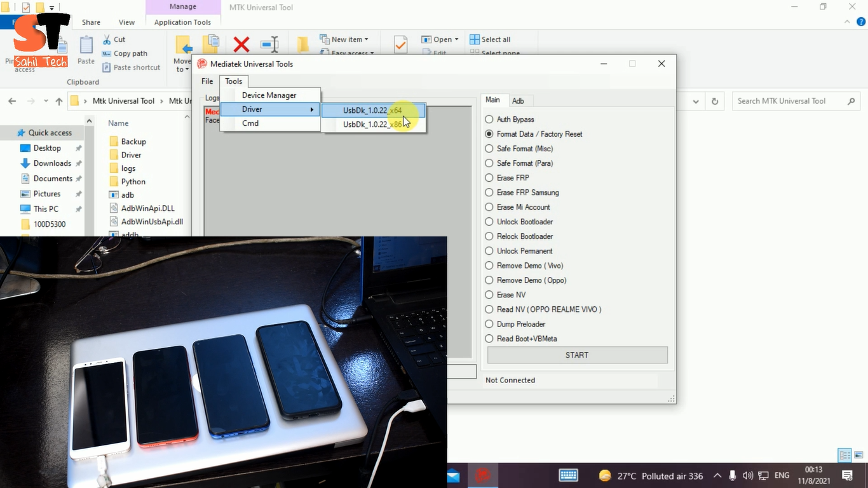Screen dimensions: 868x488
Task: Launch Cmd from the Tools menu
Action: (x=269, y=123)
